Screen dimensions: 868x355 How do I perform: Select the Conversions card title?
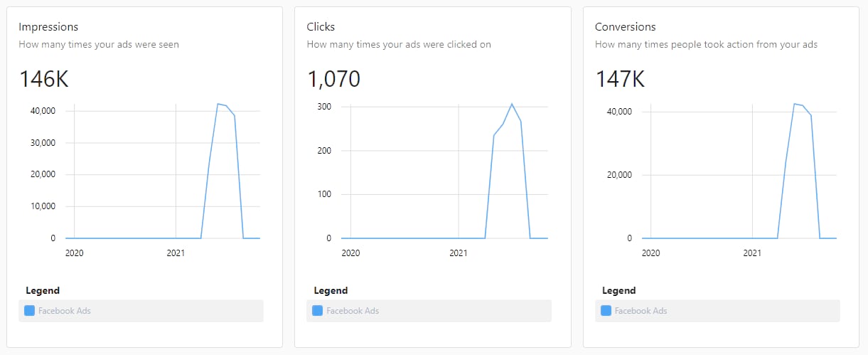pos(625,27)
